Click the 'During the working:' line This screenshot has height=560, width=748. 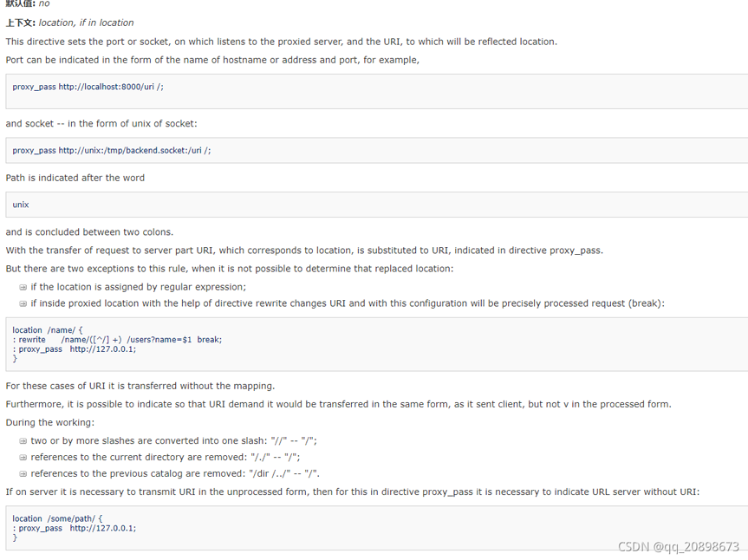click(49, 423)
